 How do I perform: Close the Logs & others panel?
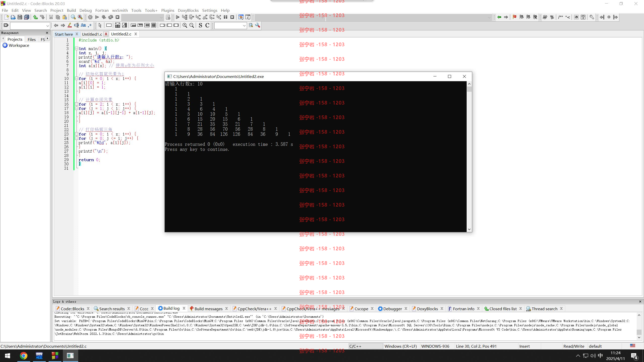coord(640,301)
